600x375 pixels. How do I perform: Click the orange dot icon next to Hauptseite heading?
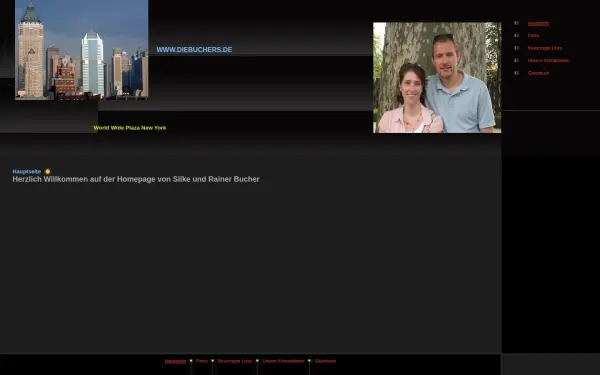47,171
